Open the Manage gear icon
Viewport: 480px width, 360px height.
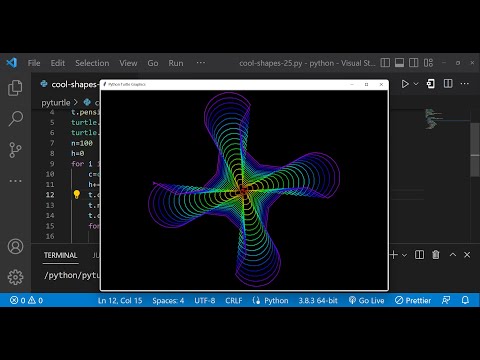tap(15, 277)
